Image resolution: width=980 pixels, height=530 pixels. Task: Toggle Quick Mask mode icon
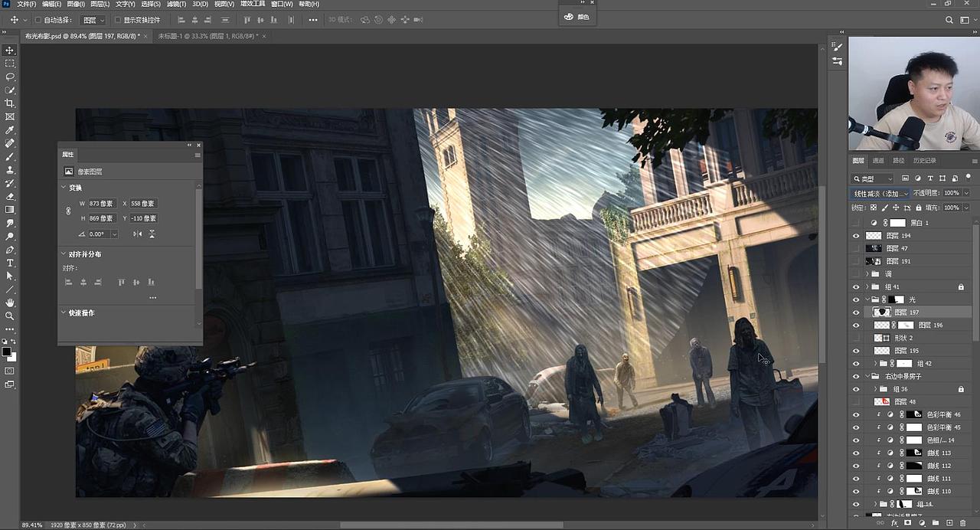point(10,371)
